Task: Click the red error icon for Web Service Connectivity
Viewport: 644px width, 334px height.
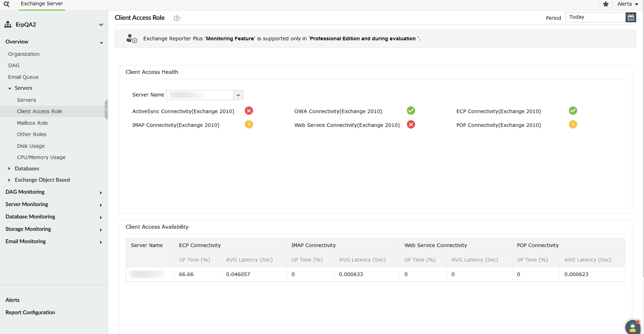Action: 411,124
